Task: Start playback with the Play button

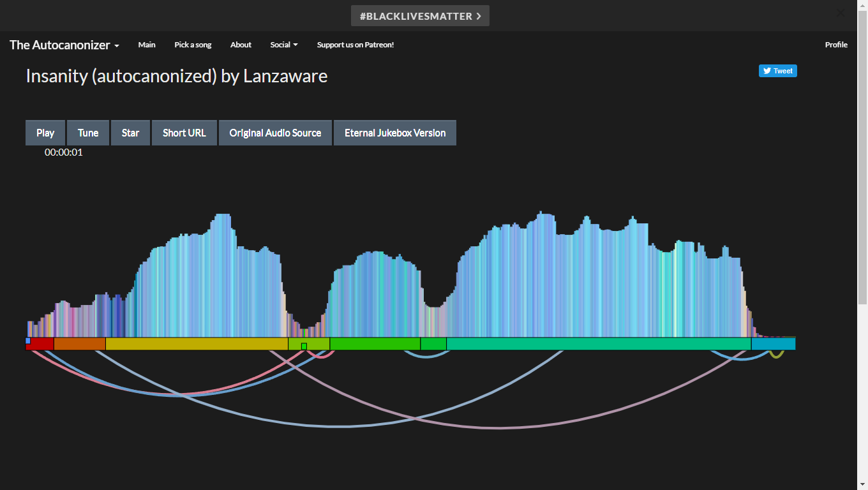Action: click(x=45, y=133)
